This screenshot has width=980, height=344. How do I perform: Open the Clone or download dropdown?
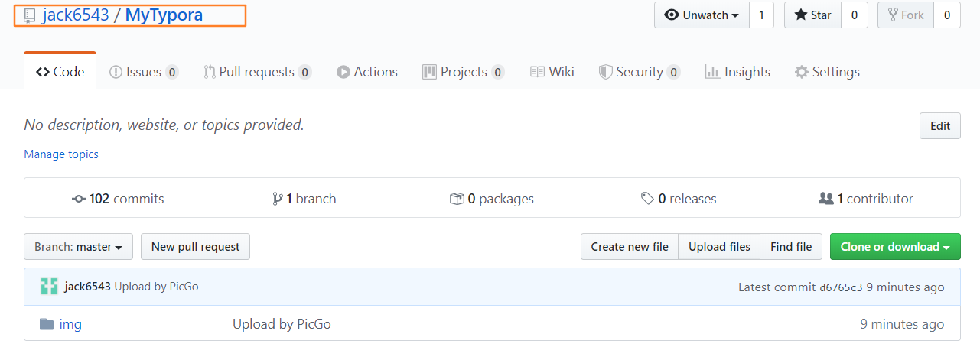(894, 247)
